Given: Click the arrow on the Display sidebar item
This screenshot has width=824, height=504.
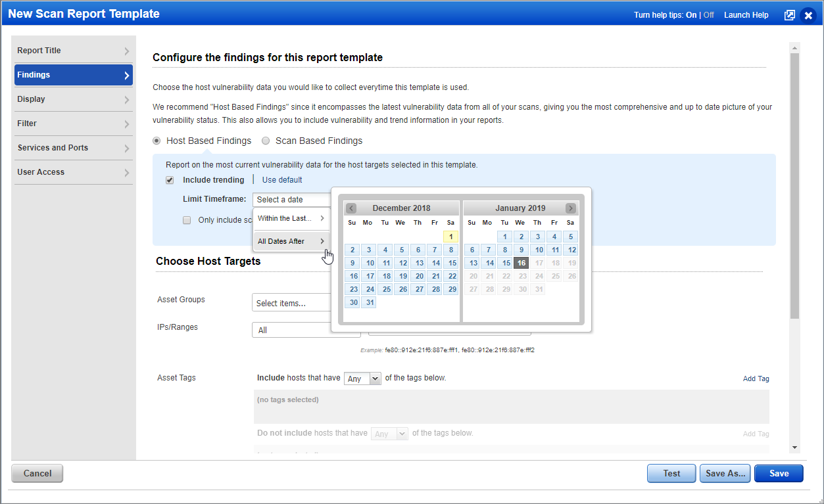Looking at the screenshot, I should 126,99.
